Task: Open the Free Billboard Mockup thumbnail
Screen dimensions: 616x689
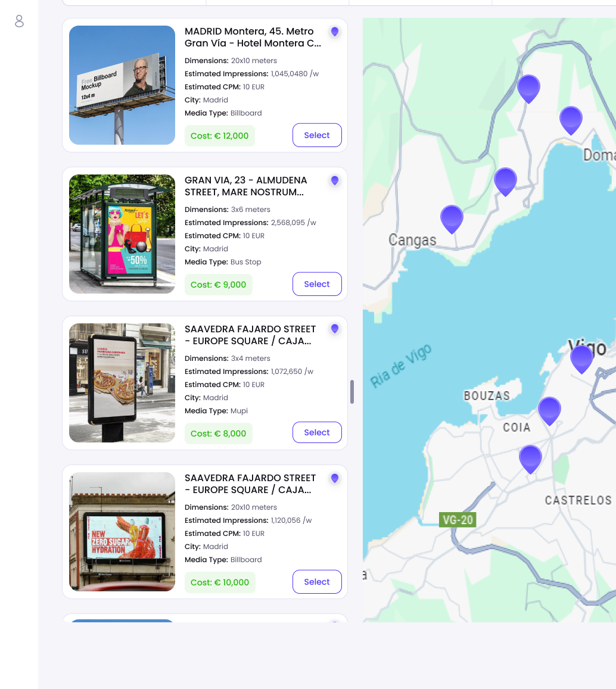Action: [x=122, y=85]
